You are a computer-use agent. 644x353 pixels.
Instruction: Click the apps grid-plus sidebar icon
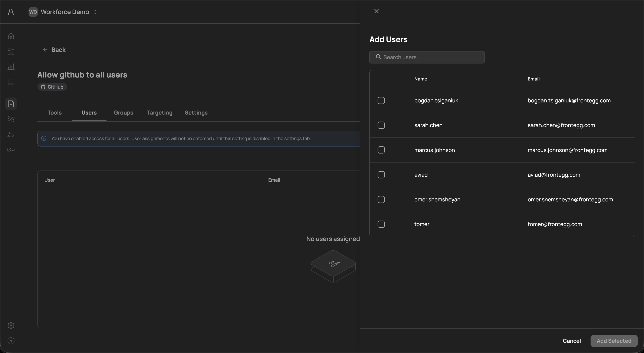(11, 51)
